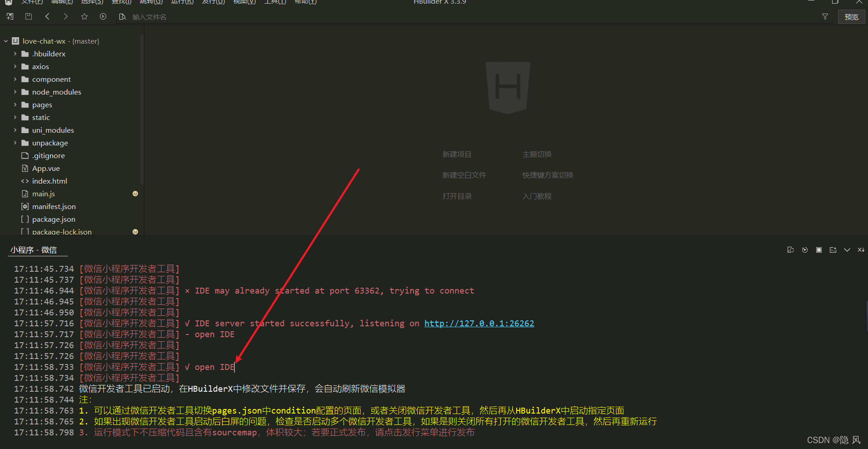Click the filter funnel icon
The image size is (868, 449).
(x=825, y=17)
